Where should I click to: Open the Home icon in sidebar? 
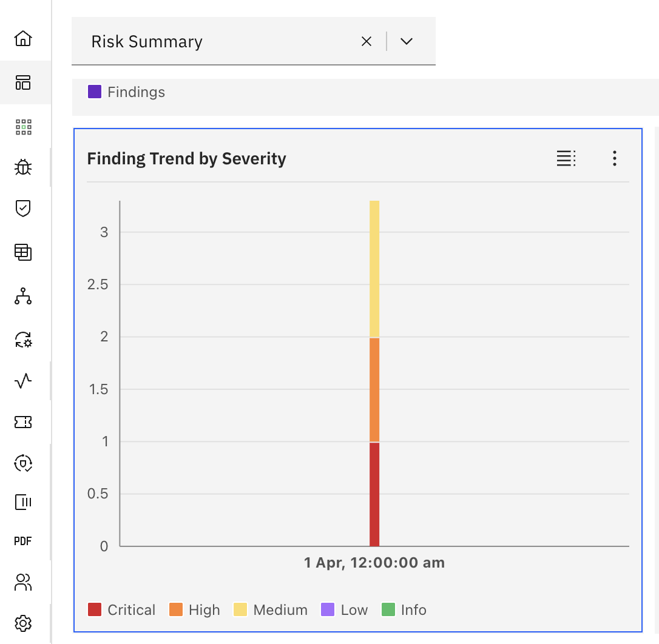coord(23,39)
